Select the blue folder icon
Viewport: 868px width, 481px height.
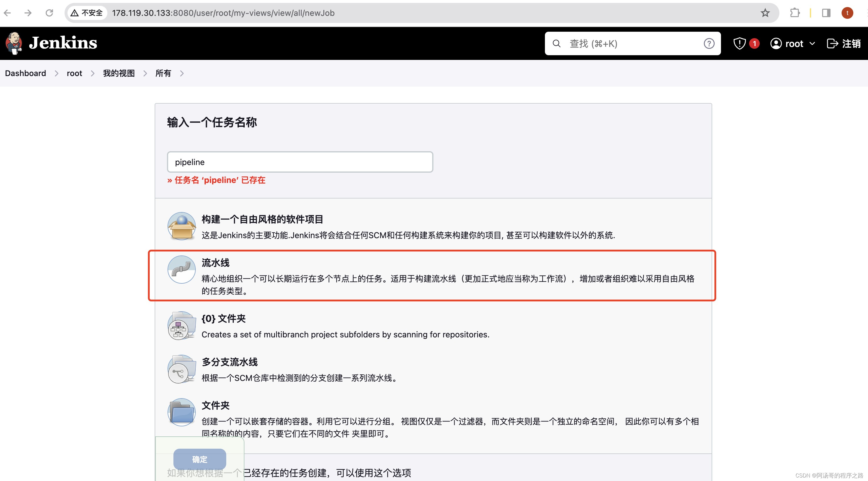182,412
